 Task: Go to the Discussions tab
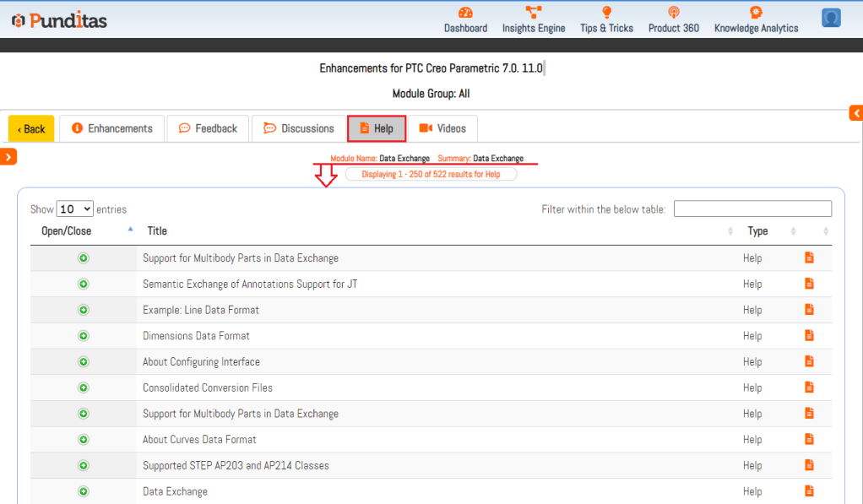[x=299, y=128]
